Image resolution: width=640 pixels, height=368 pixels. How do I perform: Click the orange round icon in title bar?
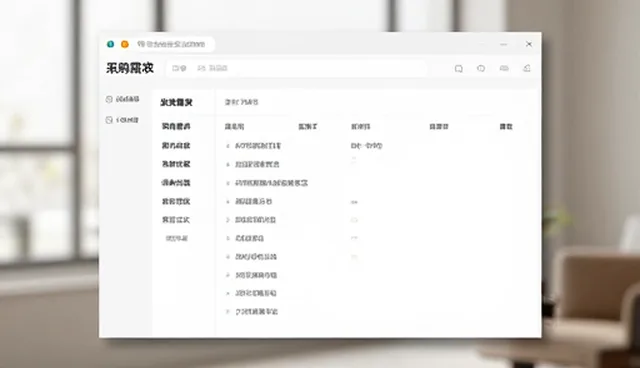point(125,44)
